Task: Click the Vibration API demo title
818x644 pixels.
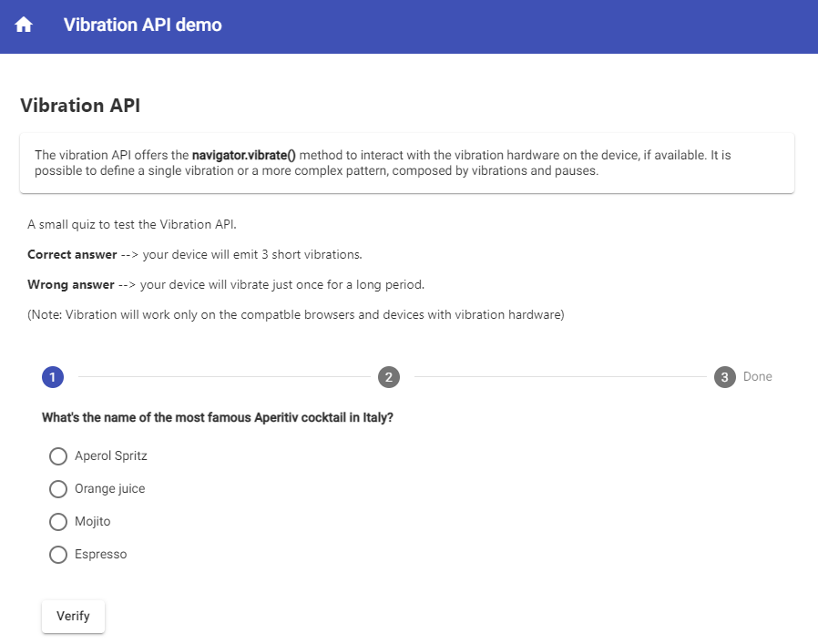Action: tap(142, 25)
